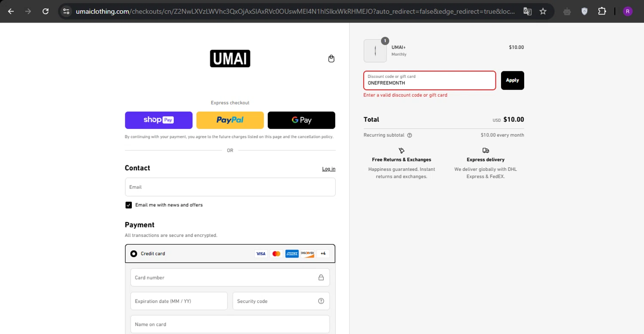The image size is (644, 334).
Task: Click the cancellation policy agreement text
Action: click(229, 137)
